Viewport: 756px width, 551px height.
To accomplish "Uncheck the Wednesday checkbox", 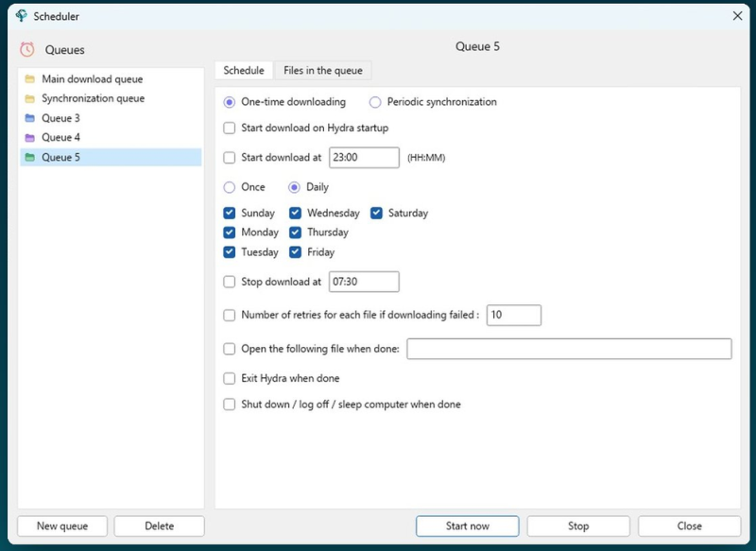I will [295, 213].
